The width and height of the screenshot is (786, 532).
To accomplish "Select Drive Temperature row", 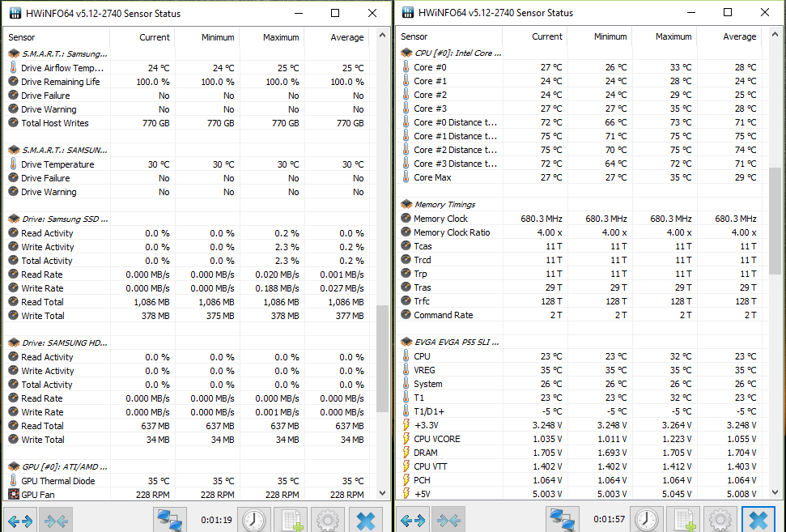I will point(189,164).
